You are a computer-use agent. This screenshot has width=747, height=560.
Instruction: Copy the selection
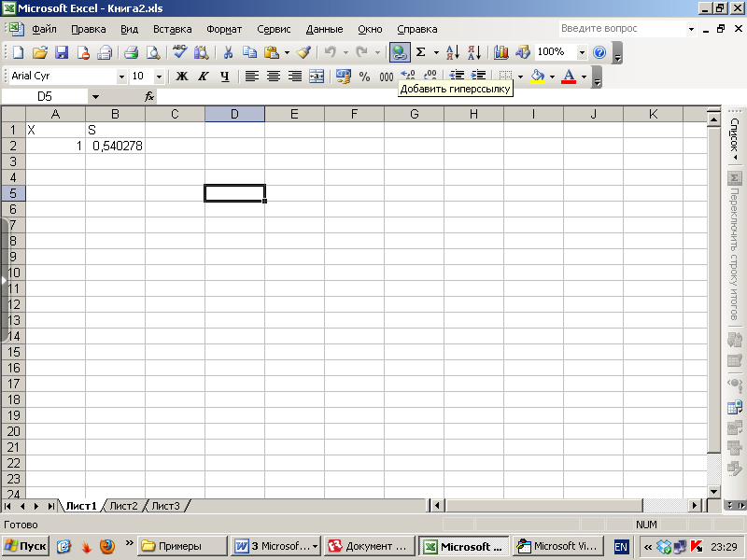(249, 52)
